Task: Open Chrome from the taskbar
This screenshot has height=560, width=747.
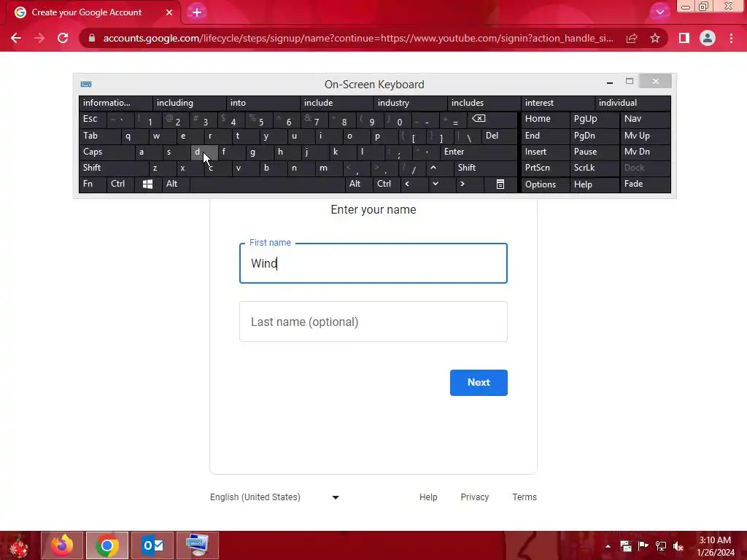Action: click(107, 545)
